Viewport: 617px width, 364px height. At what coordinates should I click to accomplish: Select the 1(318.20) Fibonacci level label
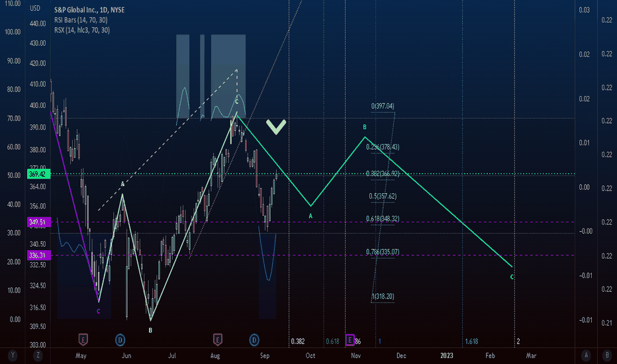[x=383, y=296]
